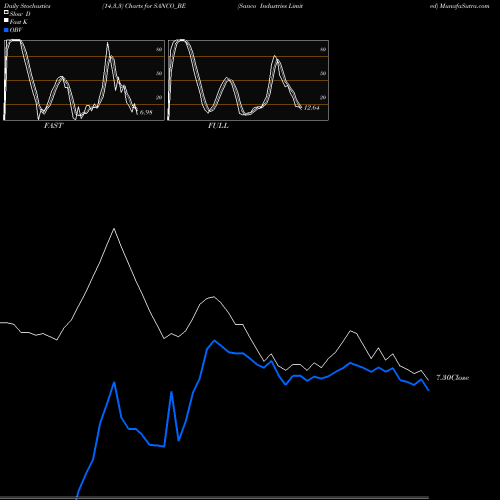
Task: Click the 80 level label on FAST chart
Action: [159, 49]
